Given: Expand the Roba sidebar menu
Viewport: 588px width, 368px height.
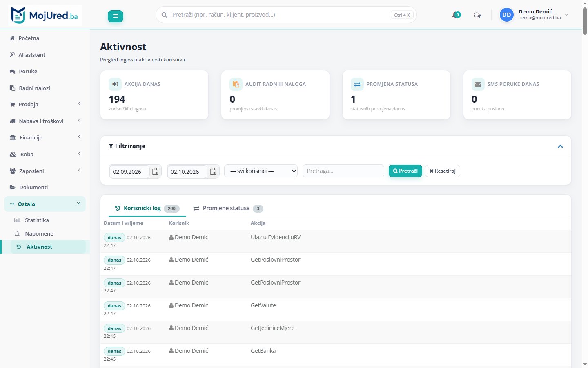Looking at the screenshot, I should coord(45,154).
